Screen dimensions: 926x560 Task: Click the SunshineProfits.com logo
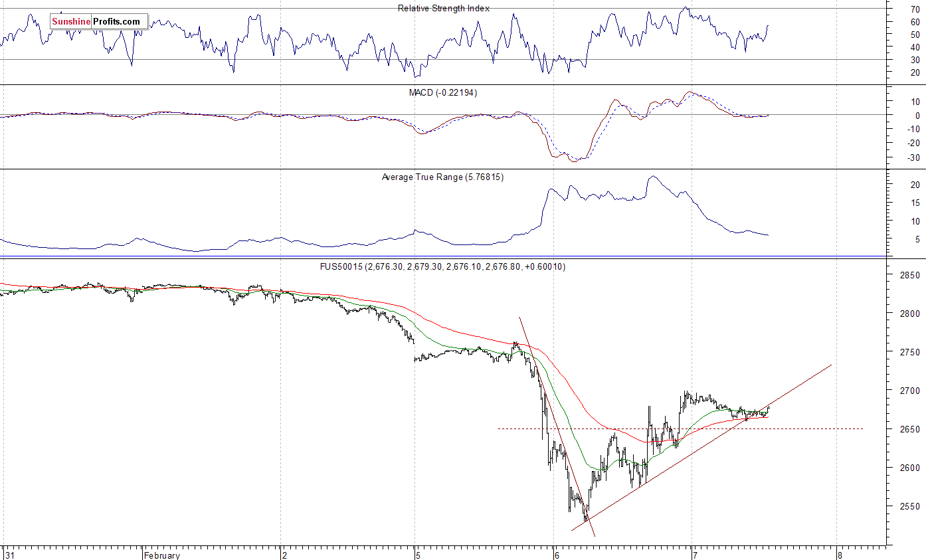[x=99, y=21]
